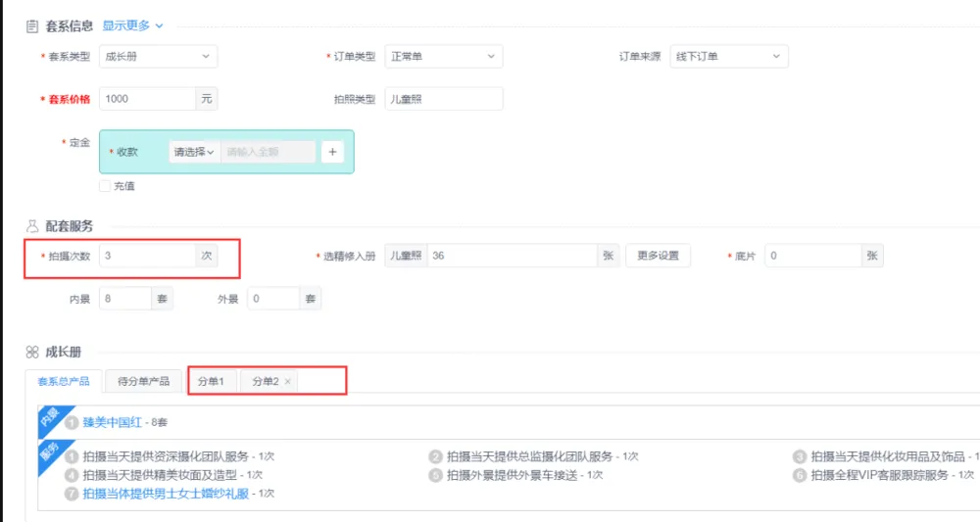Click the 套系价格 input field
The height and width of the screenshot is (522, 980).
point(147,99)
